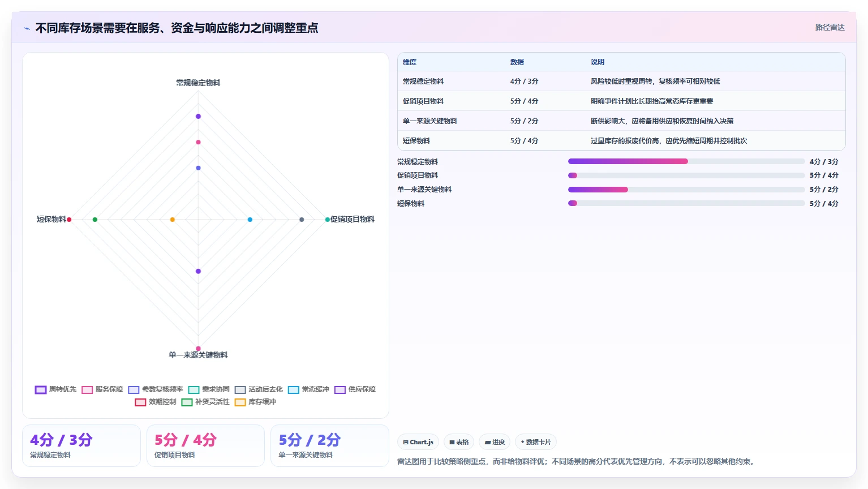This screenshot has width=868, height=489.
Task: Toggle the 常态缓冲 legend series
Action: [308, 389]
